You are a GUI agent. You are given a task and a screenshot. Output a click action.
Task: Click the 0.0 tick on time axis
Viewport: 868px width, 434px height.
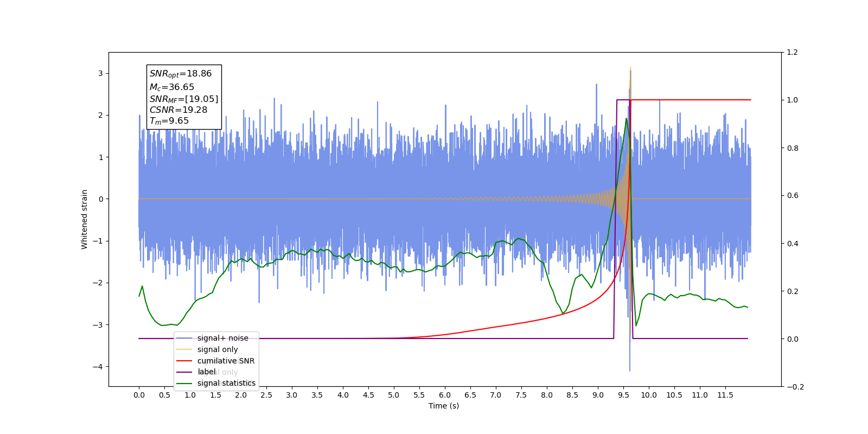(x=139, y=395)
